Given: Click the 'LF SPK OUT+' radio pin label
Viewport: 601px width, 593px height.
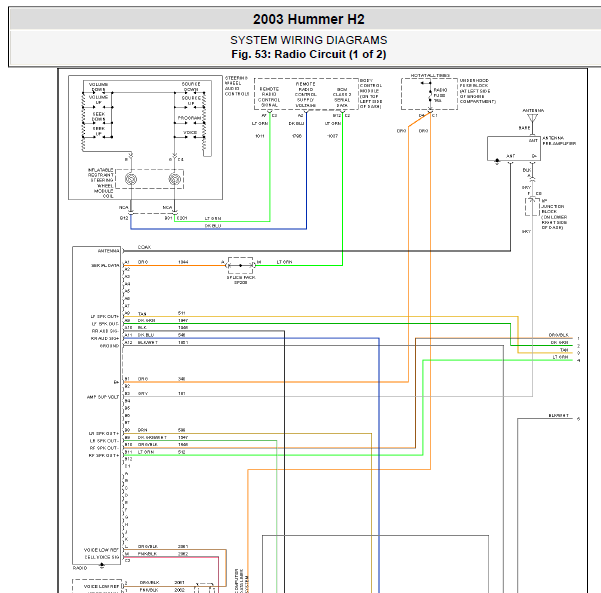Looking at the screenshot, I should pyautogui.click(x=105, y=317).
